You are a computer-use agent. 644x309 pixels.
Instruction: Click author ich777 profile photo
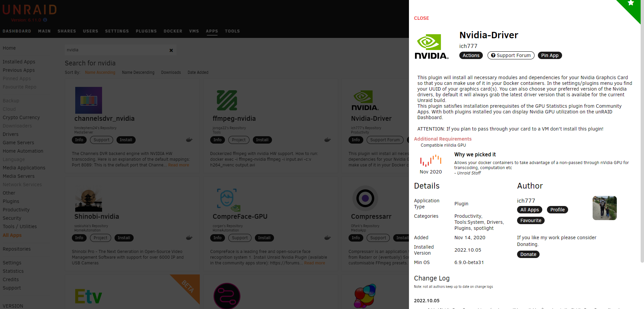tap(604, 208)
